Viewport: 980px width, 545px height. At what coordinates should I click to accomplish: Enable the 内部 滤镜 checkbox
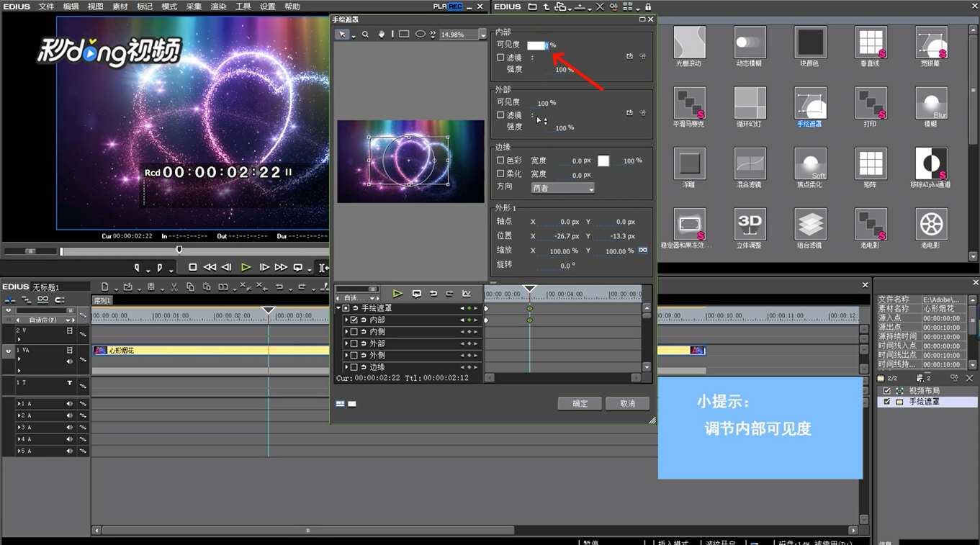click(x=500, y=58)
